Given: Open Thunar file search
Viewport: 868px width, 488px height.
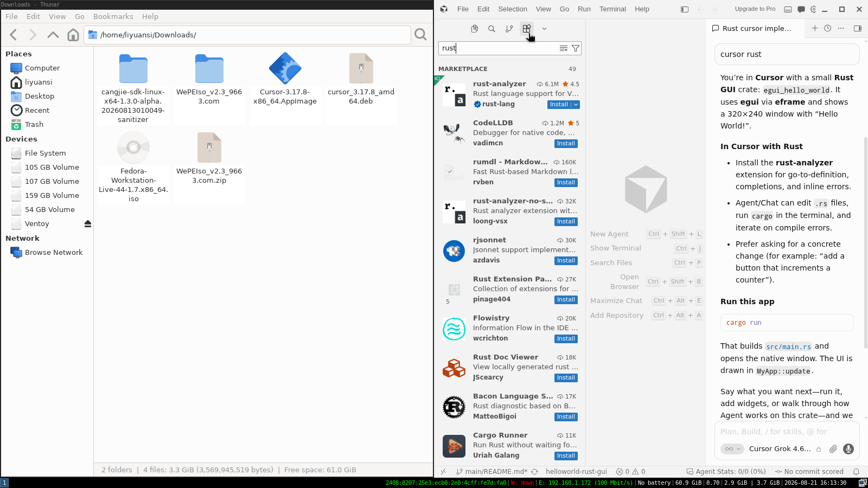Looking at the screenshot, I should point(420,35).
